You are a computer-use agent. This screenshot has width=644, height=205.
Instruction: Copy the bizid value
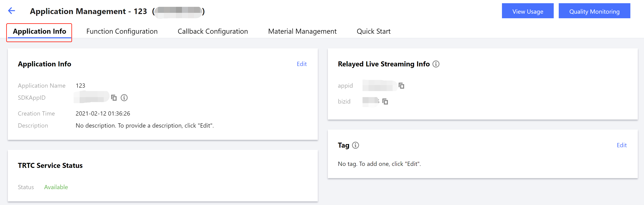pyautogui.click(x=385, y=101)
